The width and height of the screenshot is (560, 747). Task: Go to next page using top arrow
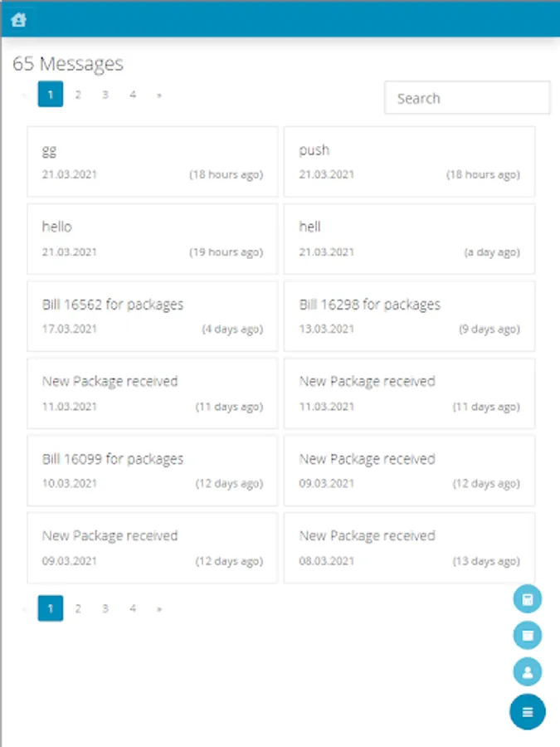[158, 95]
